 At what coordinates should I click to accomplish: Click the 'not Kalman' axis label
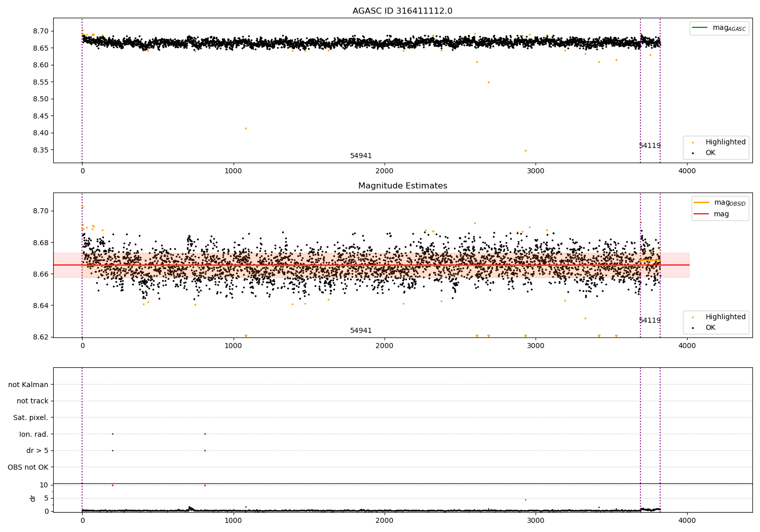click(x=28, y=385)
